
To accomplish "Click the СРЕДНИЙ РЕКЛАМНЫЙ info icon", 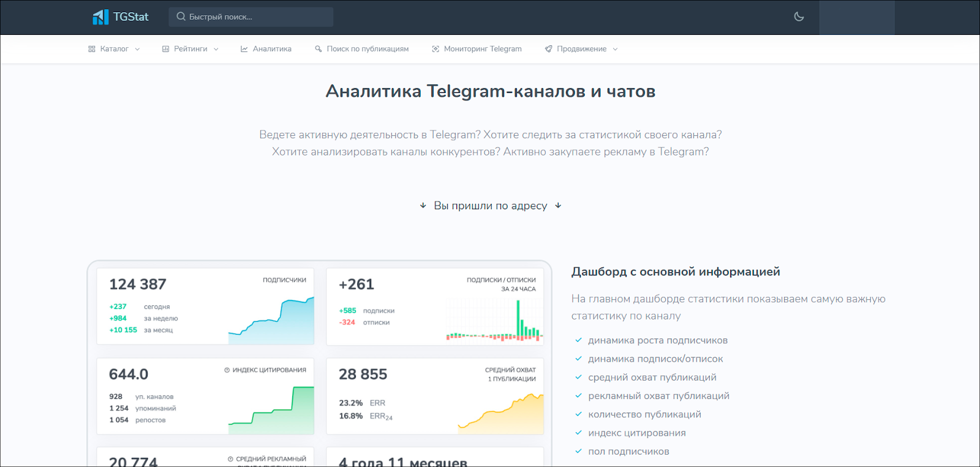I will click(231, 459).
